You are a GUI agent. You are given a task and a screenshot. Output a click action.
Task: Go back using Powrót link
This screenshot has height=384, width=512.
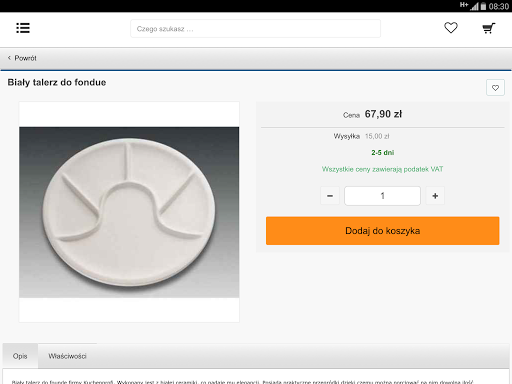point(25,58)
